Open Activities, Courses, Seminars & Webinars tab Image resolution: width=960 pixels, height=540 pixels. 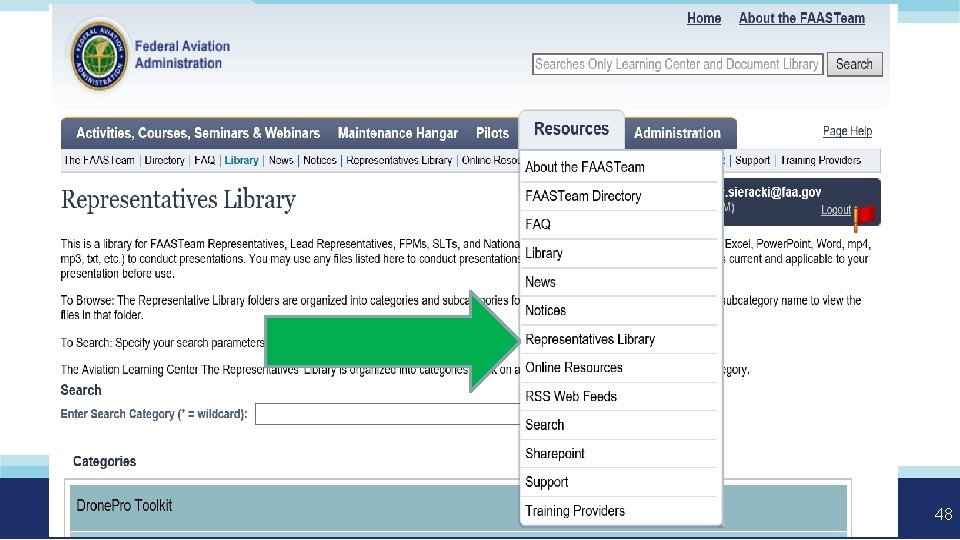(198, 133)
